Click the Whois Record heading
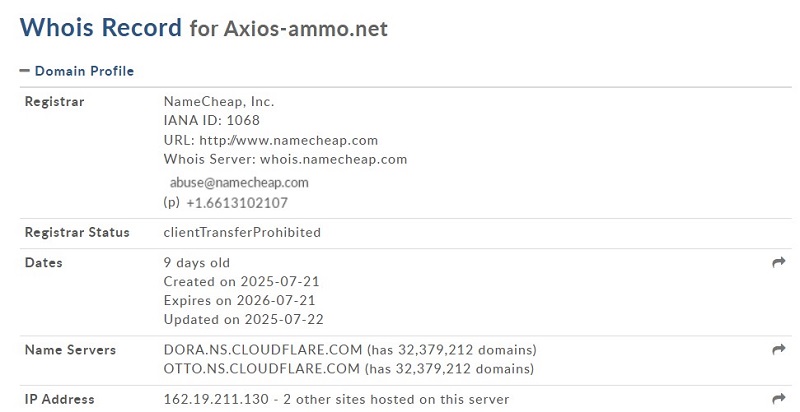 [101, 27]
